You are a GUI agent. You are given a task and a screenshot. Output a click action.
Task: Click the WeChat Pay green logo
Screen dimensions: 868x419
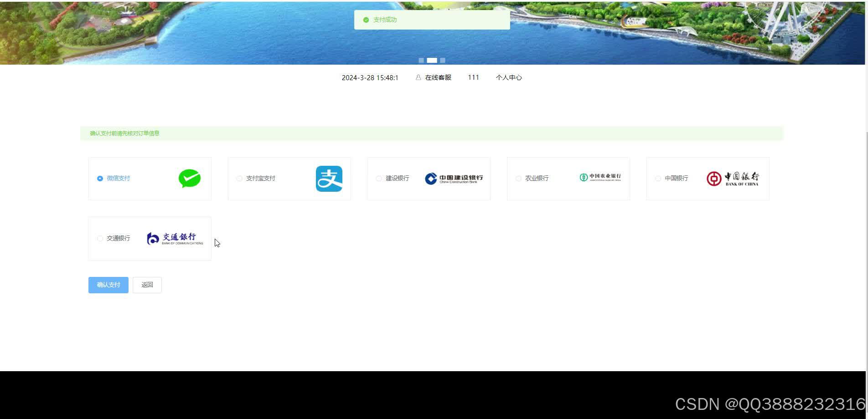[x=190, y=179]
